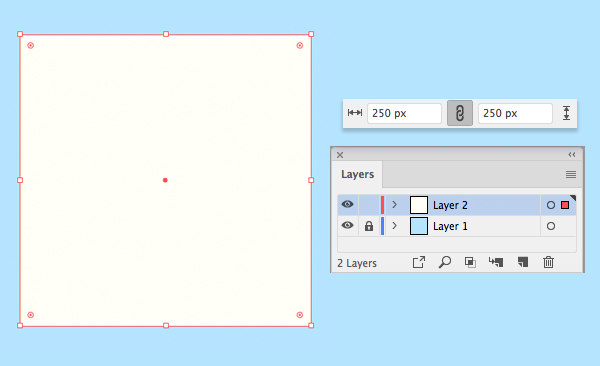Click the top-right corner radius widget
The width and height of the screenshot is (600, 366).
point(300,46)
